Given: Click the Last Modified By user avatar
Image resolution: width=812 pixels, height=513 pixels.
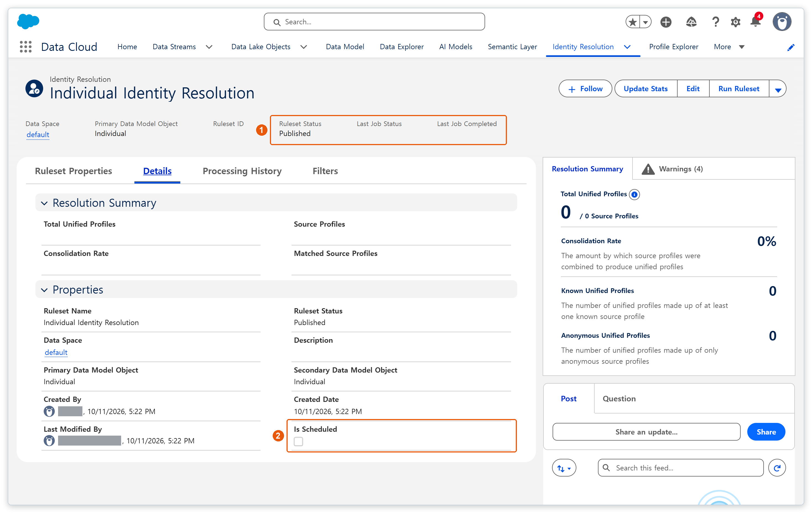Looking at the screenshot, I should click(x=49, y=441).
